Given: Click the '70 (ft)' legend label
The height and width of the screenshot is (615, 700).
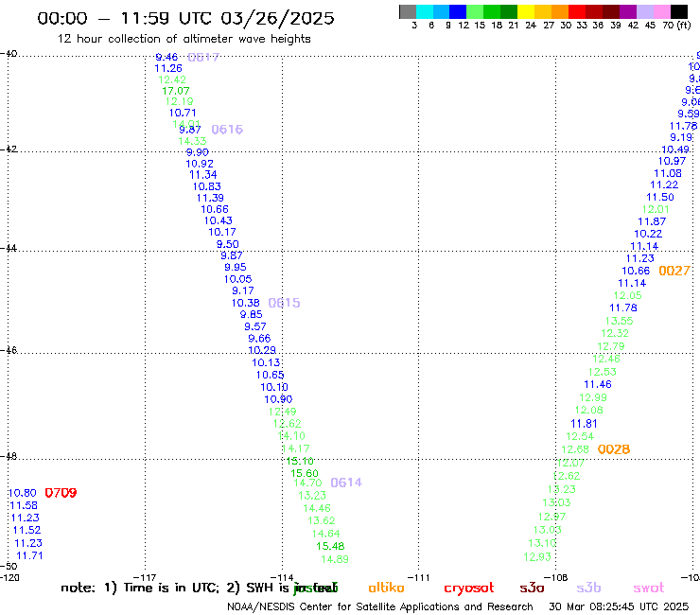Looking at the screenshot, I should (x=676, y=26).
